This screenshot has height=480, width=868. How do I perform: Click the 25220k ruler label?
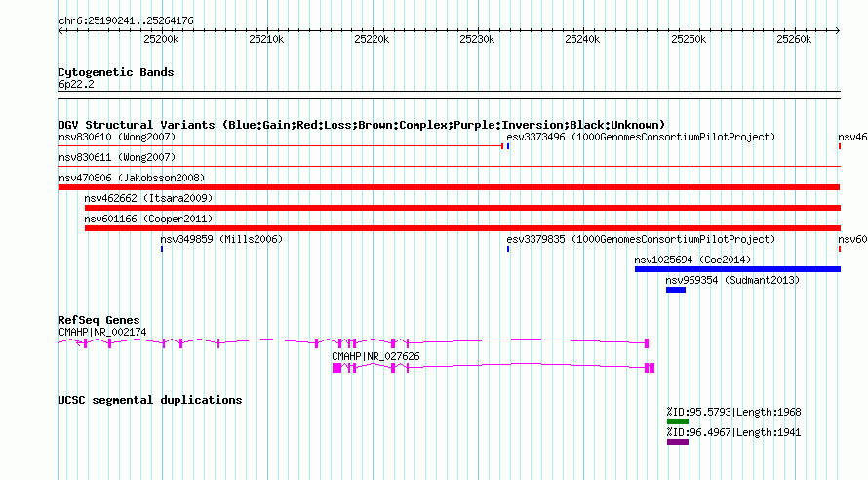[372, 40]
